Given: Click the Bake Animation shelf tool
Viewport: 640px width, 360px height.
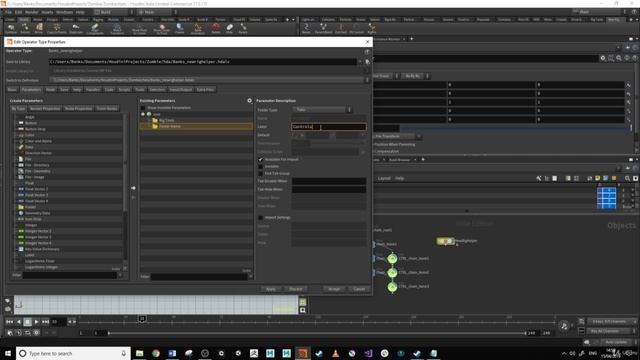Looking at the screenshot, I should coord(198,29).
